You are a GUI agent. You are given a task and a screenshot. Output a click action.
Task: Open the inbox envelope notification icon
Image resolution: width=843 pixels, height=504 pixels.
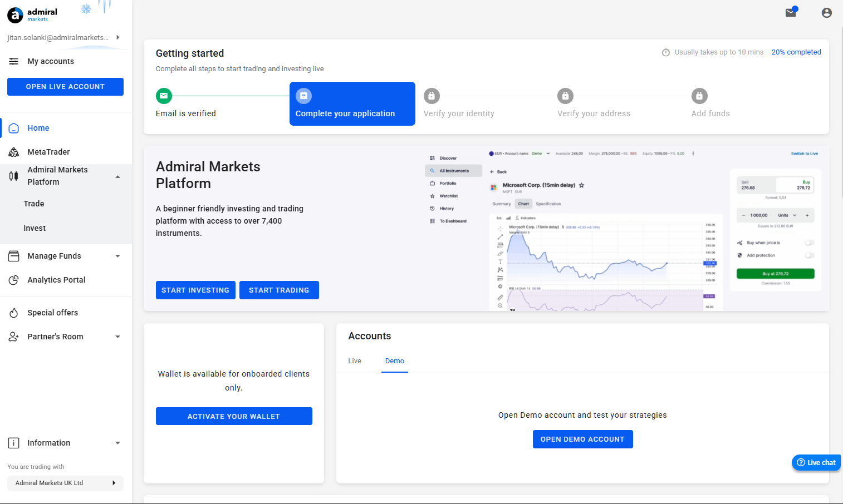(x=791, y=12)
